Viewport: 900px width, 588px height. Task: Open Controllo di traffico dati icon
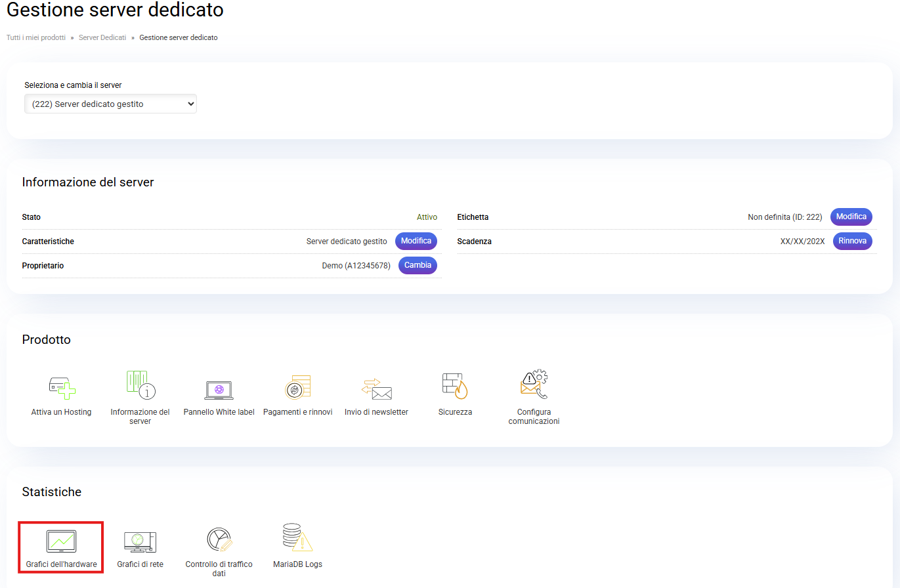point(219,539)
